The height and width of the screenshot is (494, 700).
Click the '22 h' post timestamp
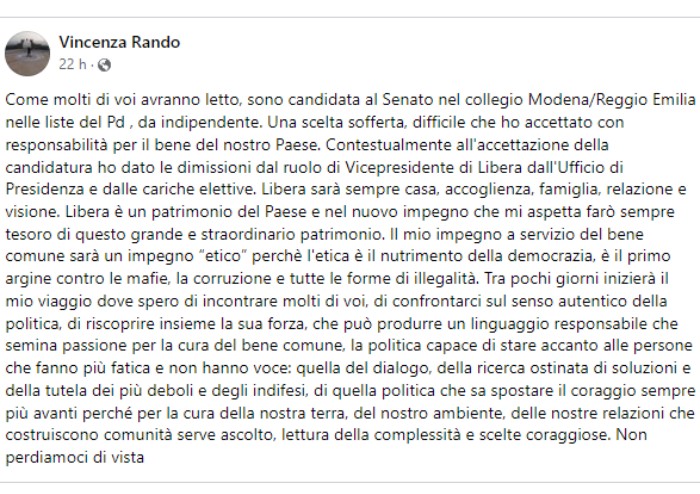pyautogui.click(x=73, y=65)
